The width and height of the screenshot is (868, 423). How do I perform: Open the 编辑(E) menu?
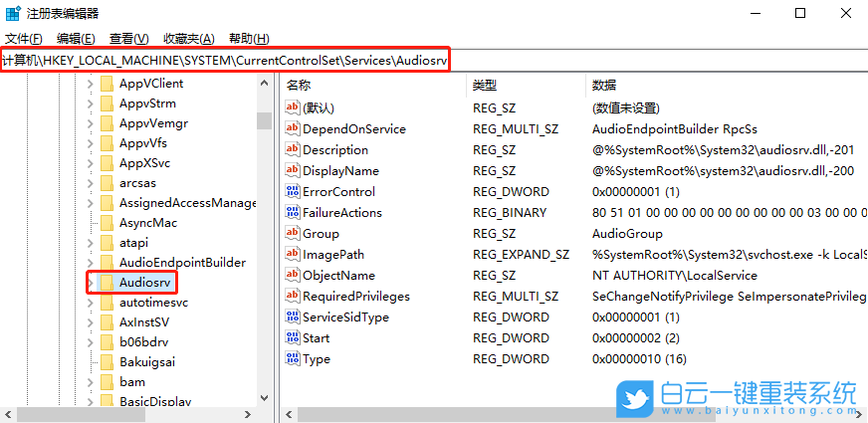click(76, 39)
